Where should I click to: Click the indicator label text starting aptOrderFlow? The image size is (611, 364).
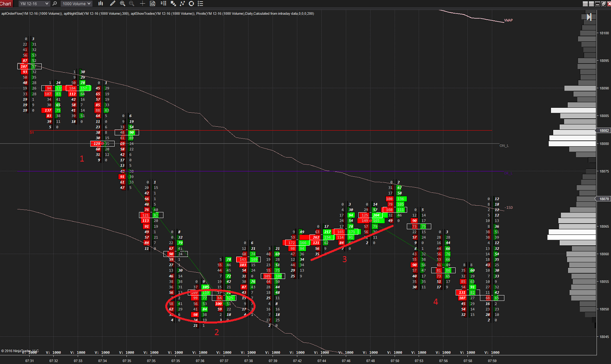click(x=158, y=14)
